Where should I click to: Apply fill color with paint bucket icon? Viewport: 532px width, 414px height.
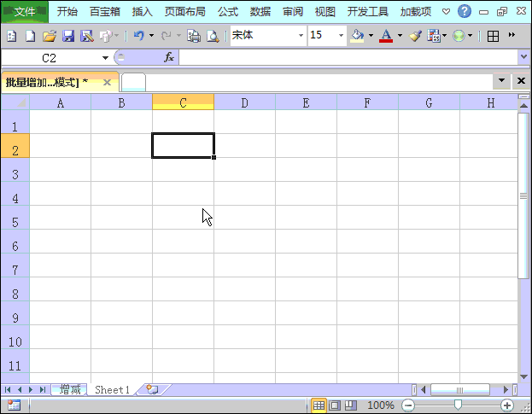(x=357, y=36)
